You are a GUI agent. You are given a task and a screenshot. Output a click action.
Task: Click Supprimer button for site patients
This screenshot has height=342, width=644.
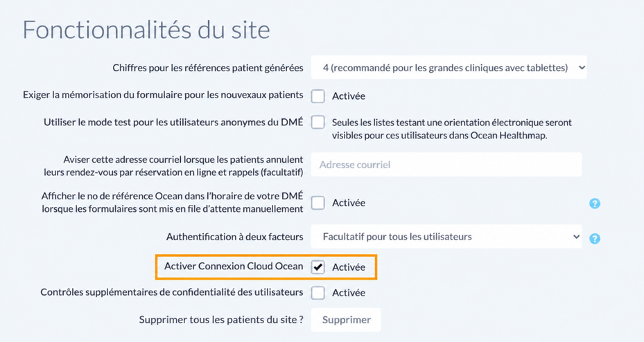point(346,320)
